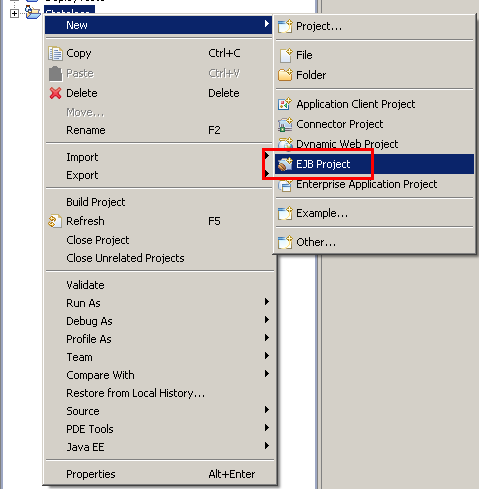Open the Team submenu arrow
The image size is (479, 489).
point(267,356)
